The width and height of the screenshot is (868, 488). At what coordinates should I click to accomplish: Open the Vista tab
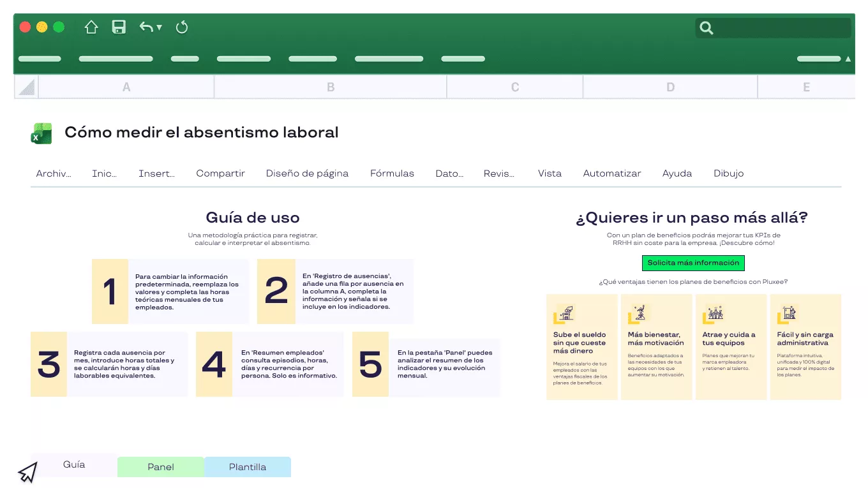[550, 174]
